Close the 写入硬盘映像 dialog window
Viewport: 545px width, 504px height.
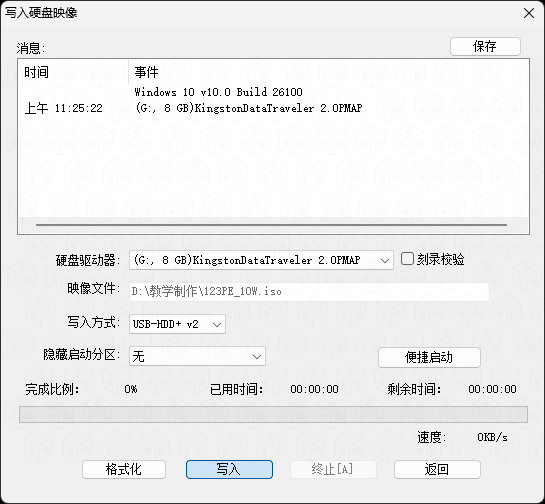pyautogui.click(x=529, y=13)
